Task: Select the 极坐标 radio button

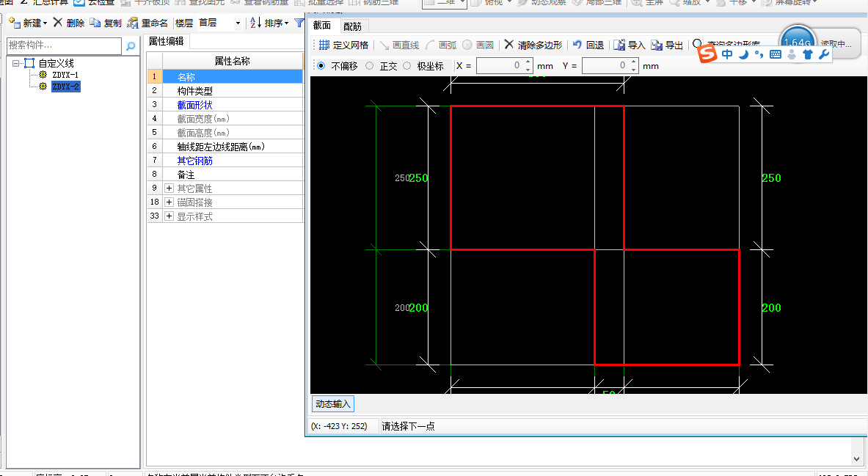Action: pyautogui.click(x=407, y=66)
